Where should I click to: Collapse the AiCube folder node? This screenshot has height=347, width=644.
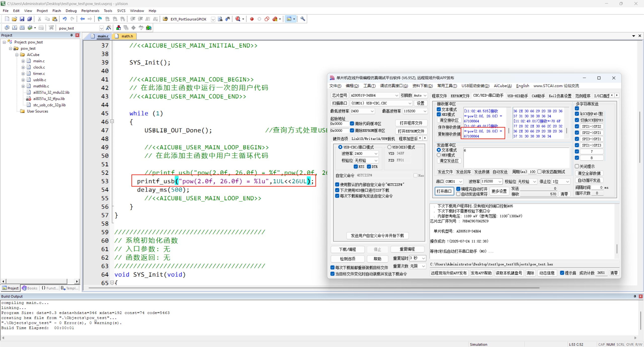point(17,55)
